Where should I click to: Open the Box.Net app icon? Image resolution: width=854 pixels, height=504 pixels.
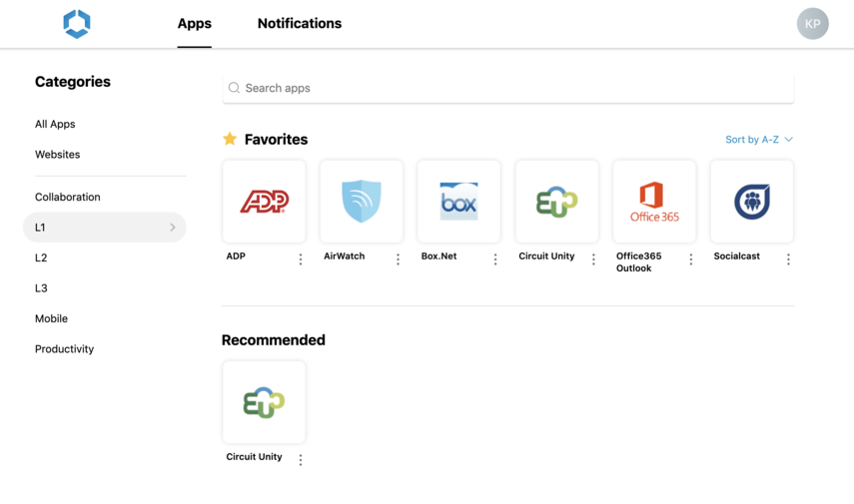[x=458, y=202]
